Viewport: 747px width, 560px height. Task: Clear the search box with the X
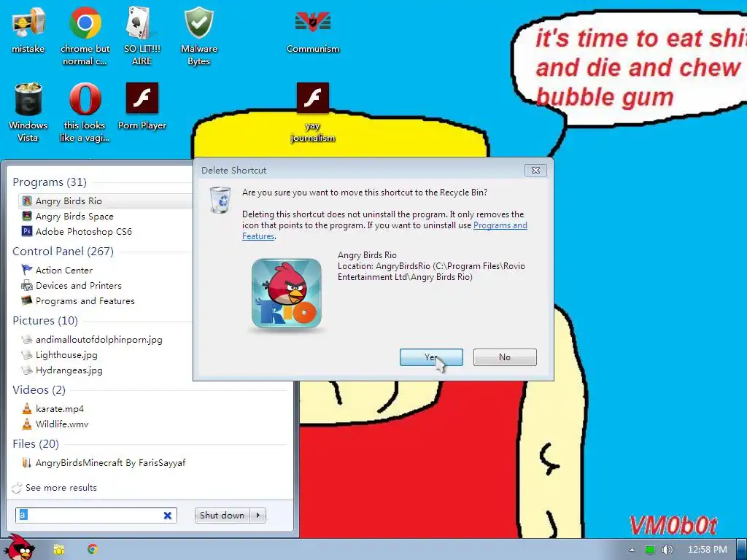coord(168,516)
